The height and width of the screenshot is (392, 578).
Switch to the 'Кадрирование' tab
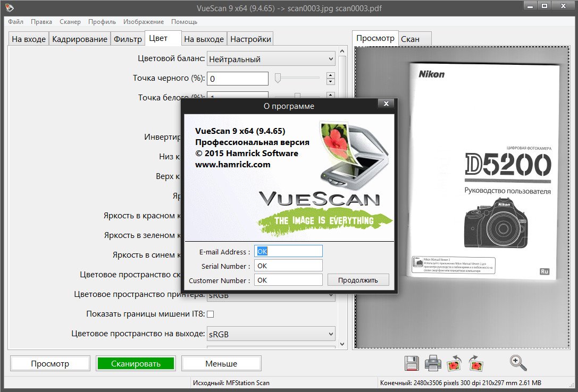[x=80, y=39]
